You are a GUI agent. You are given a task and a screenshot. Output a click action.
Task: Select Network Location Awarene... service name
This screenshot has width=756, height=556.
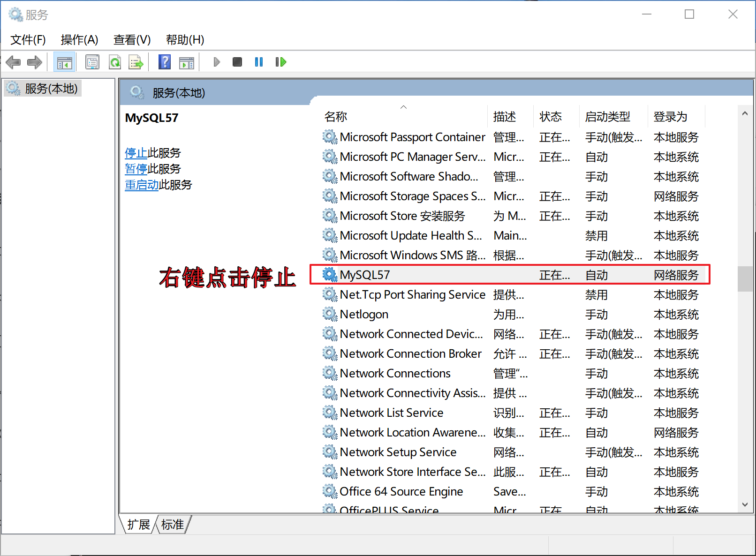tap(413, 432)
